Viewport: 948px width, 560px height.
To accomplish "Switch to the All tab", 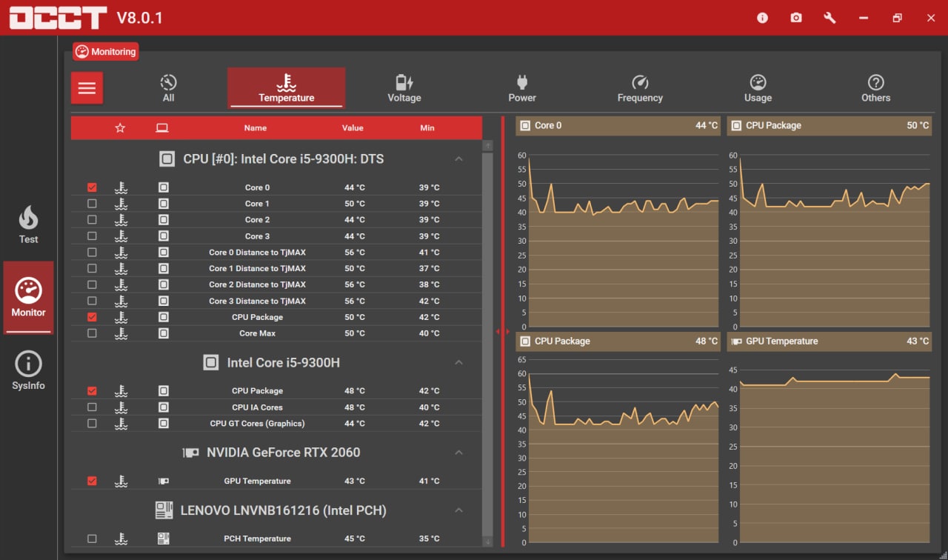I will click(169, 88).
